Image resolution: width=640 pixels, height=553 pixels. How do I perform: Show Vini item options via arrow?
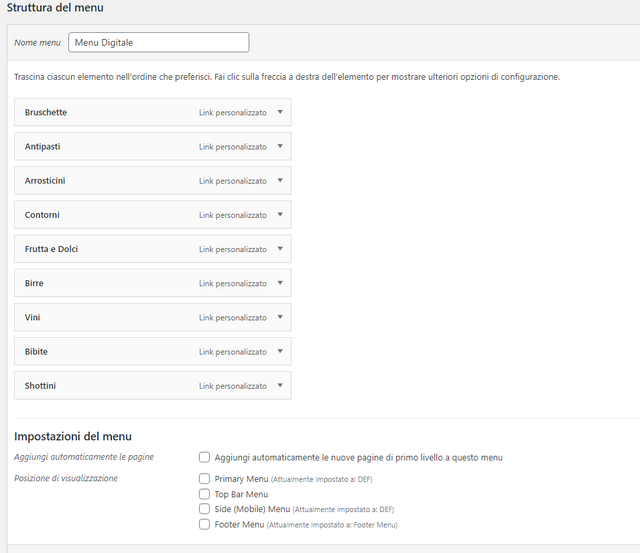click(x=280, y=317)
